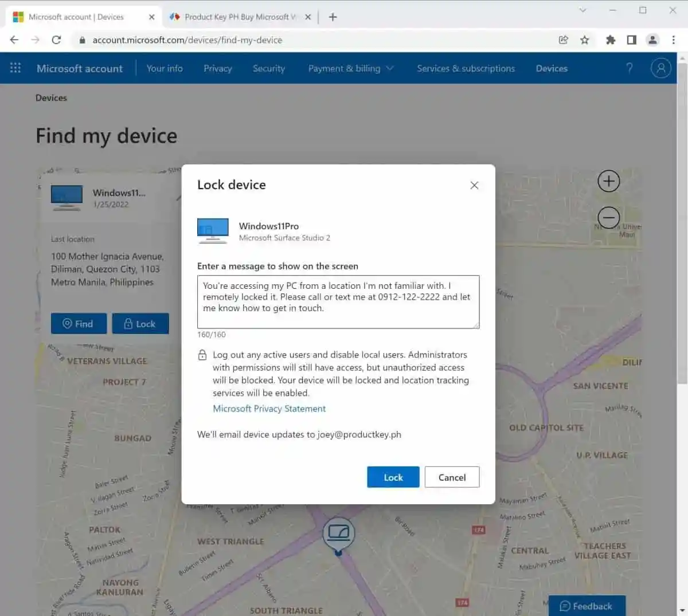Open the tab search chevron
The height and width of the screenshot is (616, 688).
click(583, 10)
